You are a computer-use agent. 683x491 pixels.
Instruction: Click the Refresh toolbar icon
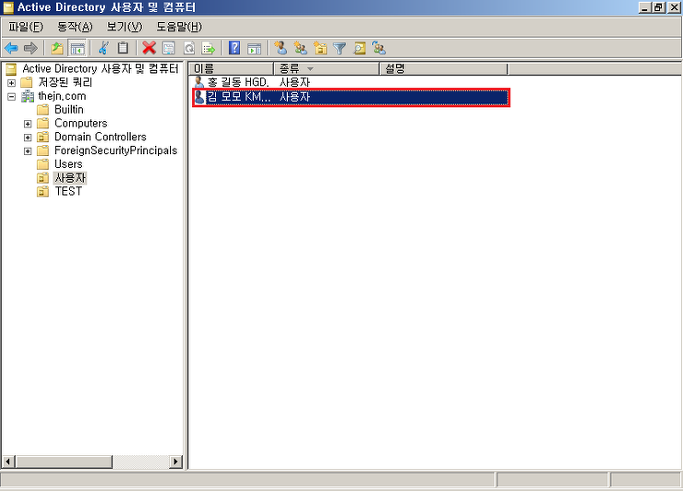[189, 48]
